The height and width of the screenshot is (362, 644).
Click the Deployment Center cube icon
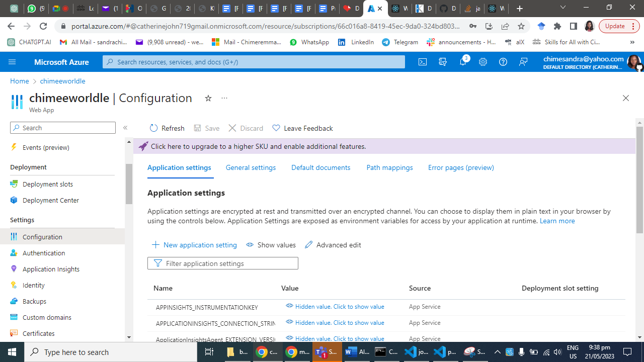point(14,200)
